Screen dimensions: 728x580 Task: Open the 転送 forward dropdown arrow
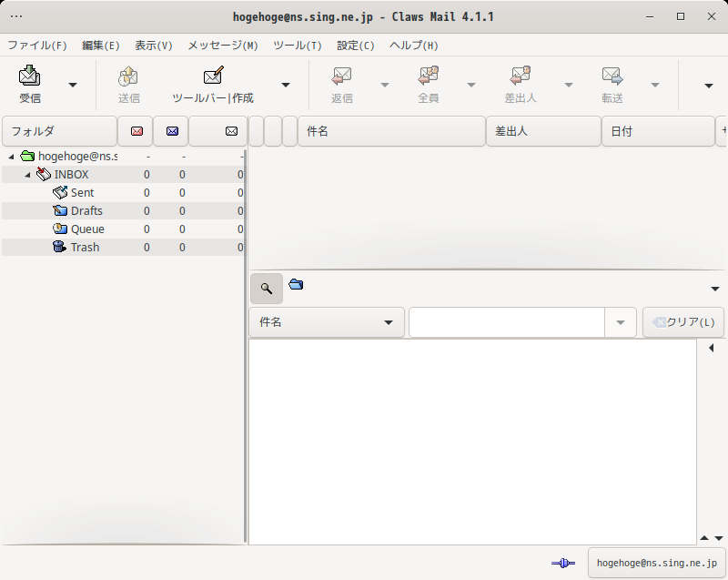[655, 85]
